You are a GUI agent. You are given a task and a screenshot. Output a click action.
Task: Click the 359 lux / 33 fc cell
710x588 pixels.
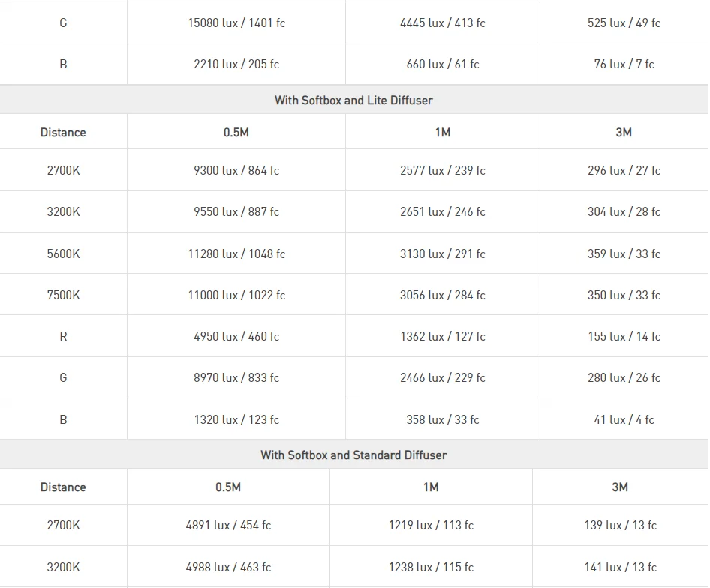point(624,253)
